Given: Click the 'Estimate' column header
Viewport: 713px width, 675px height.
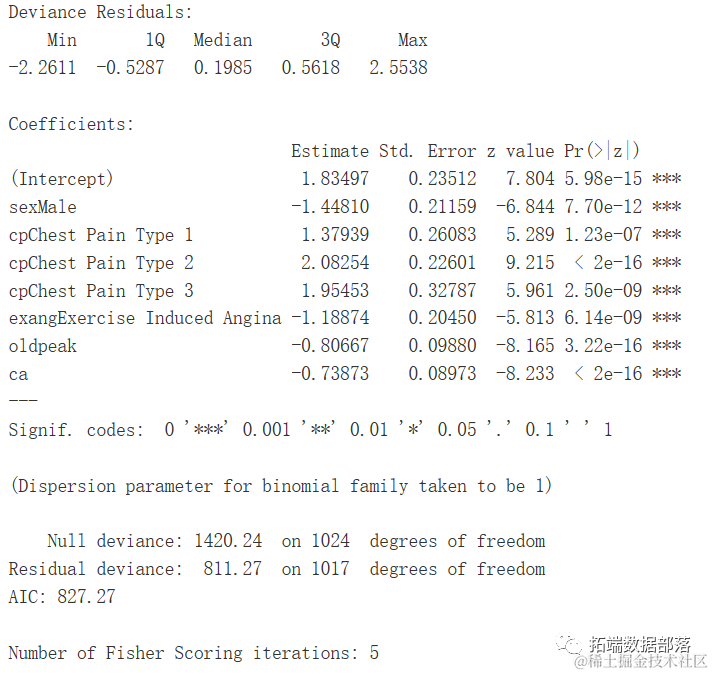Looking at the screenshot, I should tap(330, 151).
